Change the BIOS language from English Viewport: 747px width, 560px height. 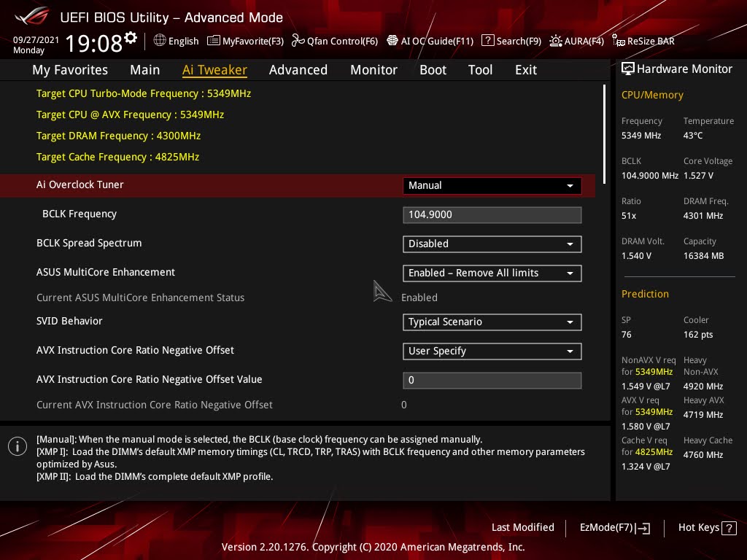pos(176,41)
